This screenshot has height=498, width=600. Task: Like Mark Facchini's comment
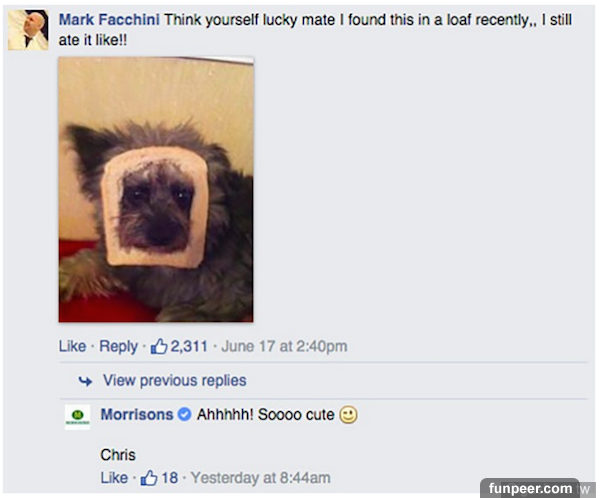click(72, 346)
